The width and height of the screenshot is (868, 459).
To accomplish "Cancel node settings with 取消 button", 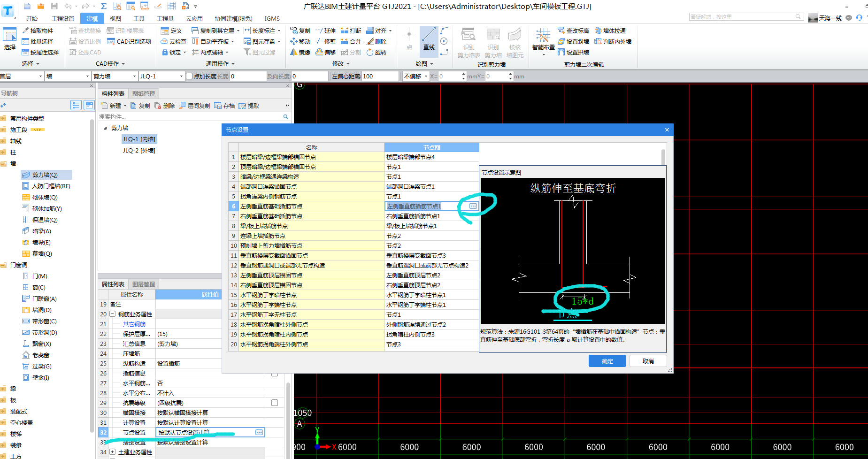I will point(648,361).
